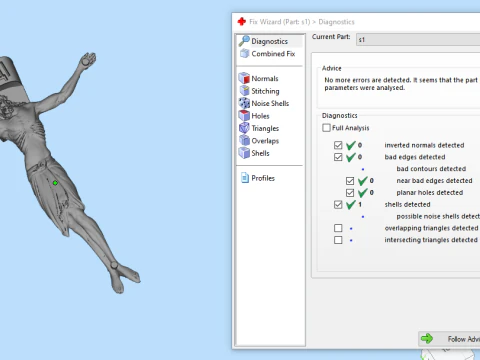Screen dimensions: 480x360
Task: Toggle inverted normals detected checkbox
Action: pyautogui.click(x=338, y=145)
